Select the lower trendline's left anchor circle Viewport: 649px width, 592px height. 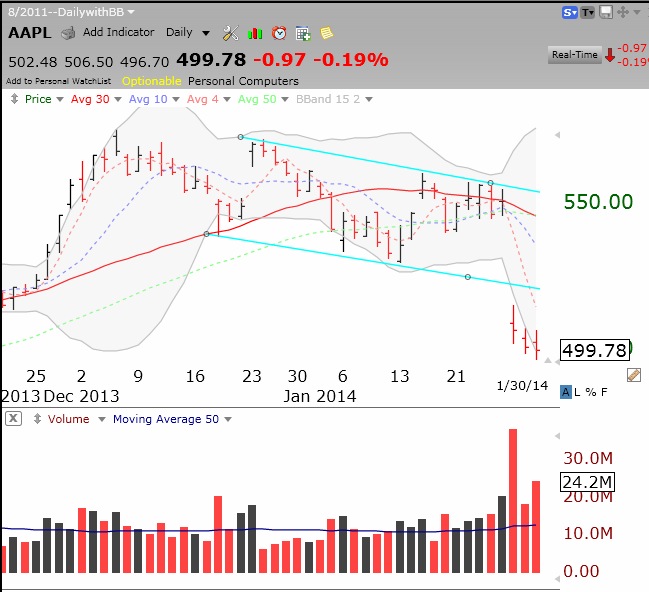[207, 234]
